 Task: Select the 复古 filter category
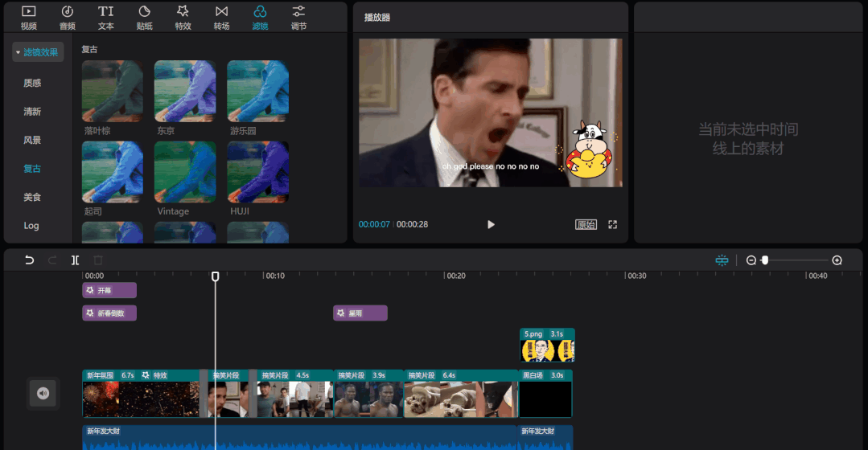[x=32, y=169]
